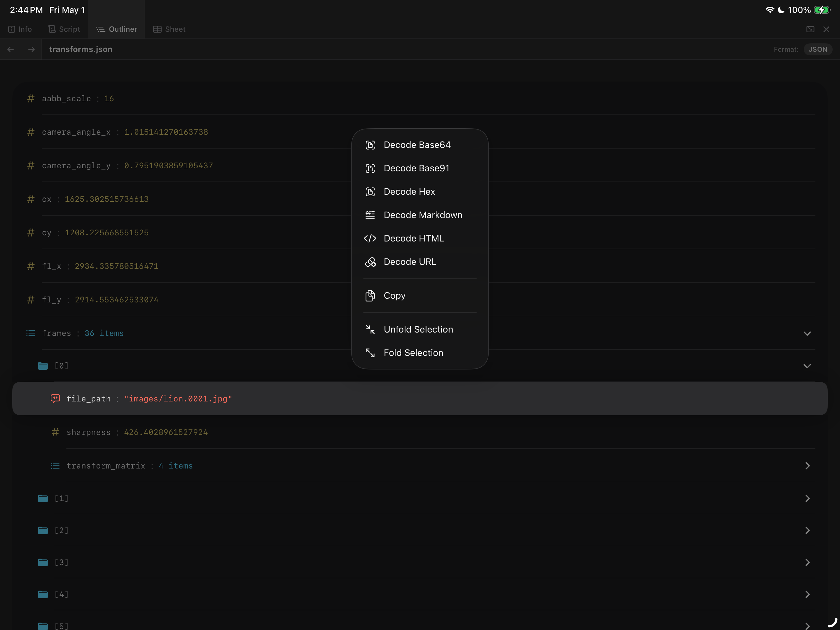Click the "images/lion.0001.jpg" string value
Screen dimensions: 840x630
point(178,399)
